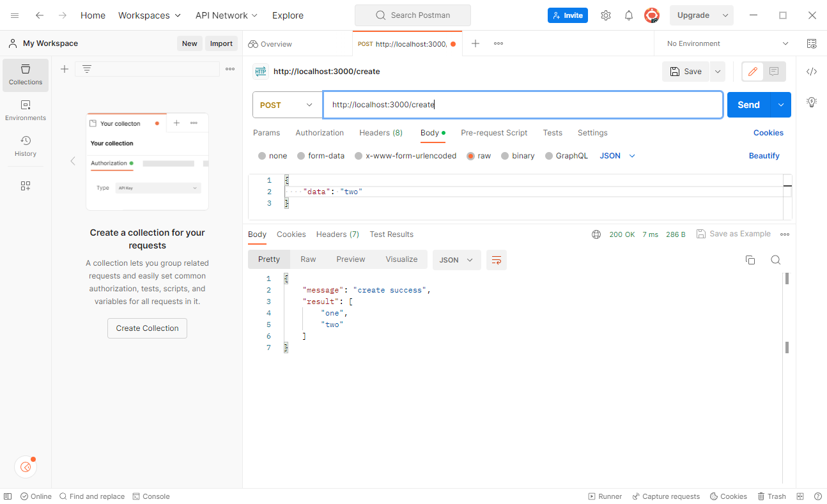Open the Cookies link

coord(768,133)
